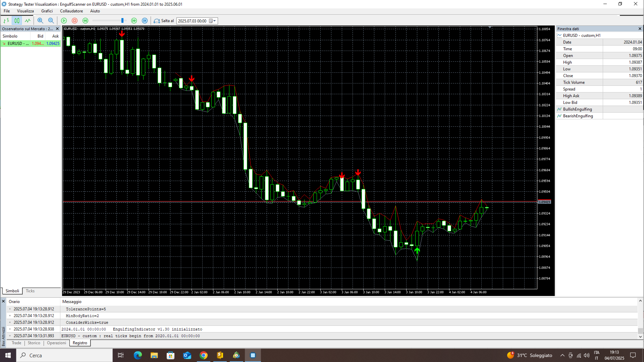
Task: Zoom in on the price chart
Action: pos(40,20)
